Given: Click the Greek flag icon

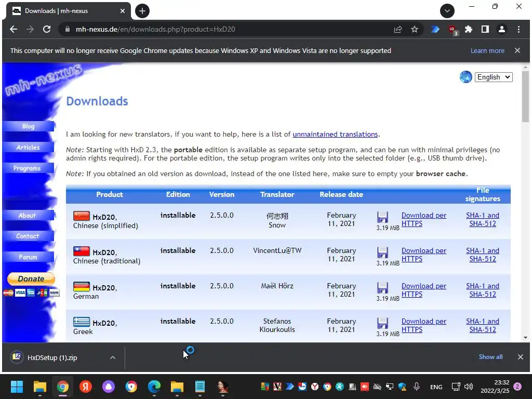Looking at the screenshot, I should 82,322.
